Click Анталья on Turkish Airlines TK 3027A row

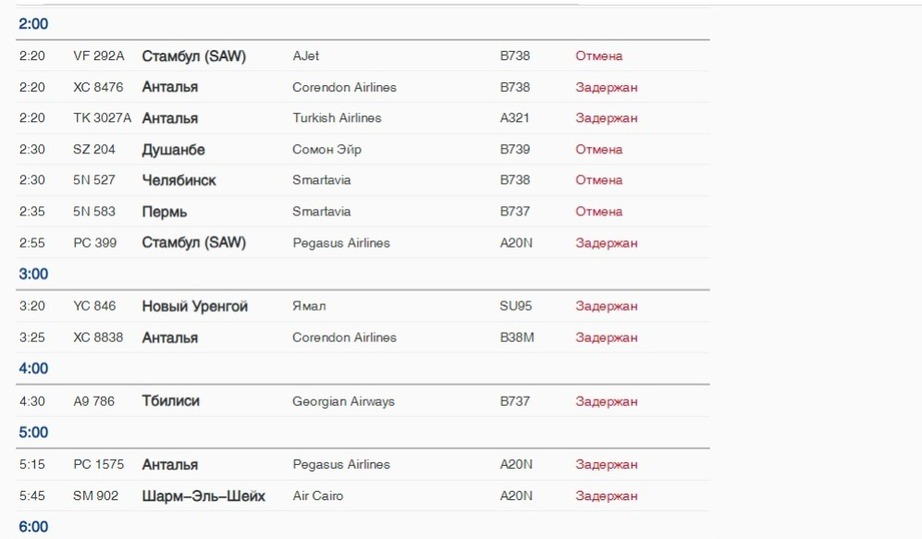pyautogui.click(x=170, y=118)
